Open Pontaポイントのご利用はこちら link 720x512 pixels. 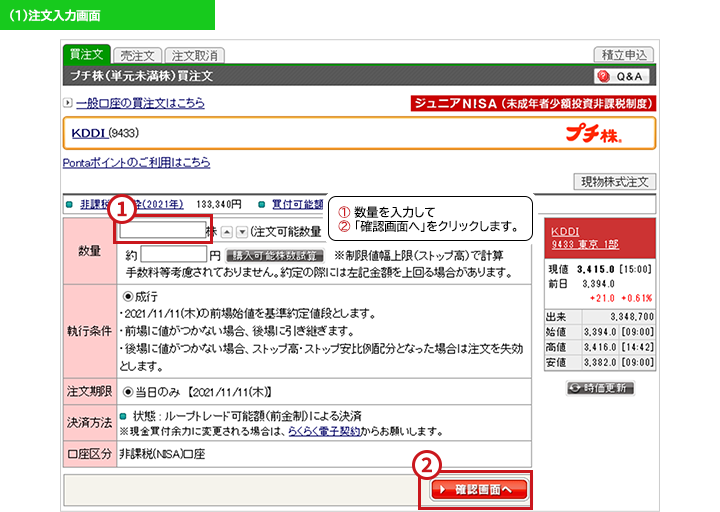tap(136, 162)
